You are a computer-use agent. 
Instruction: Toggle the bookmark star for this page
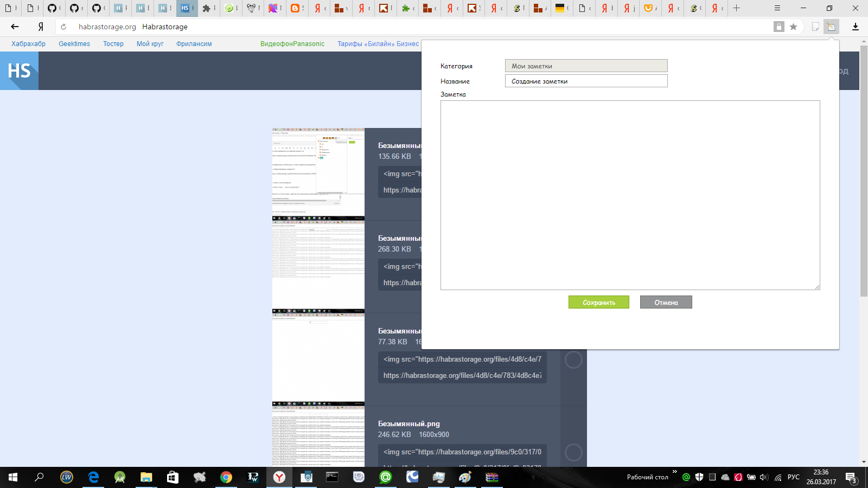794,26
